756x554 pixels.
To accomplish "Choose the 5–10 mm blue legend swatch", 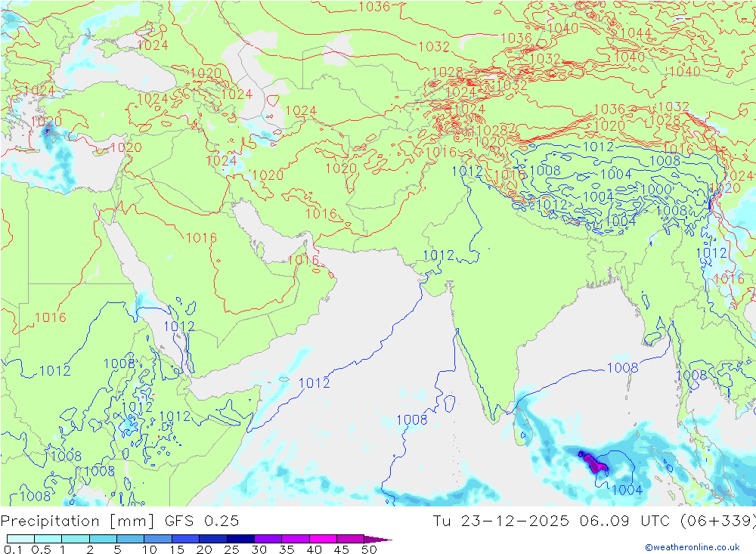I will click(130, 539).
